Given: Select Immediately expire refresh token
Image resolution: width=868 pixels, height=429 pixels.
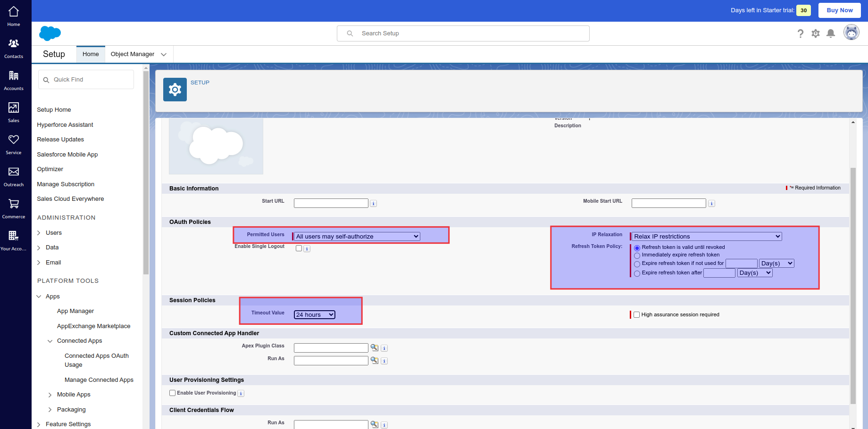Looking at the screenshot, I should [637, 256].
